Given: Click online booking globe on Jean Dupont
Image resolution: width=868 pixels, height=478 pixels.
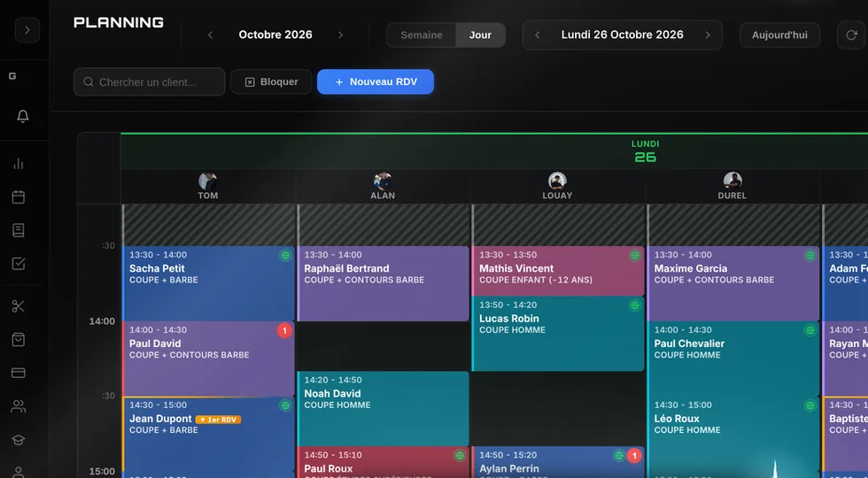Looking at the screenshot, I should pyautogui.click(x=285, y=405).
